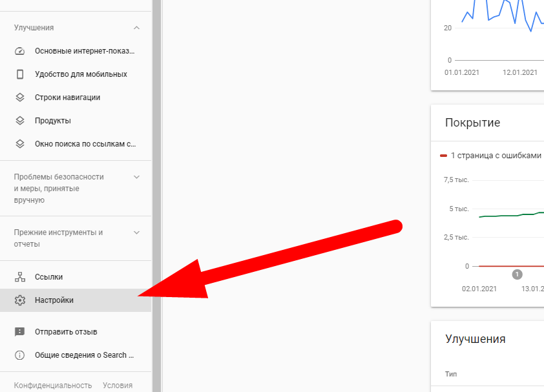Click the 5 тыс. axis label
Viewport: 544px width, 392px height.
point(459,209)
